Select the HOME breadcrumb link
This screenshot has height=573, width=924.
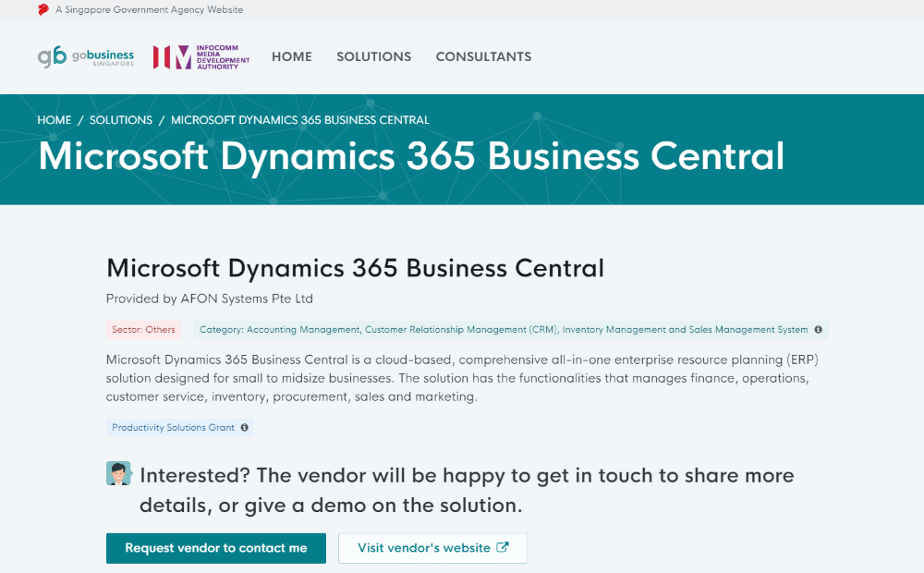click(x=55, y=120)
